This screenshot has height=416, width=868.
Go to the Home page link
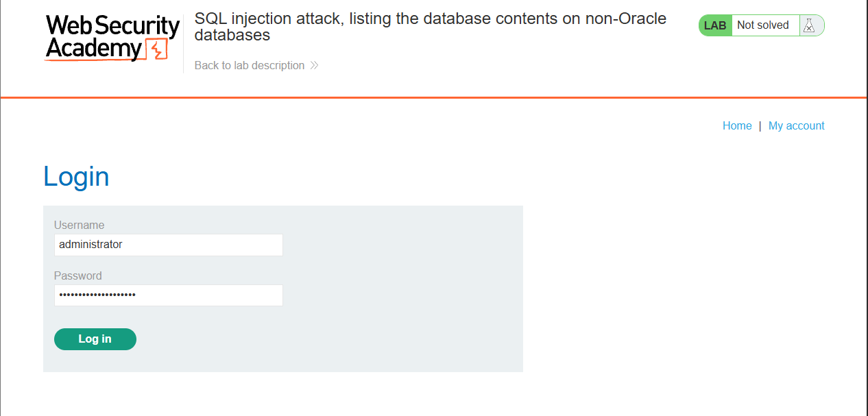(x=737, y=126)
